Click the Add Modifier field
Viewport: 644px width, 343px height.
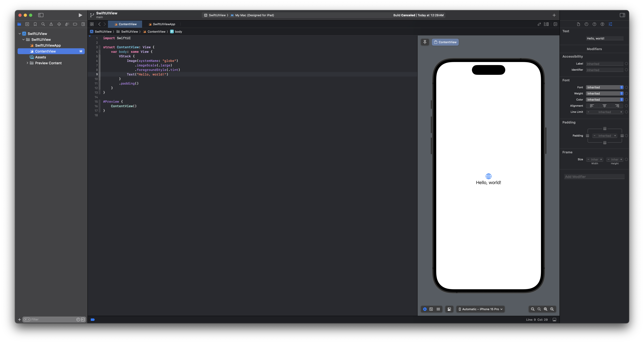coord(594,177)
